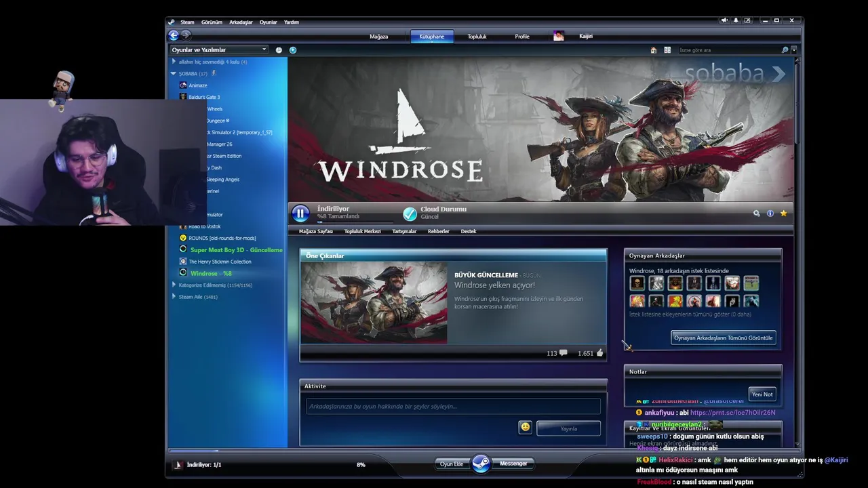This screenshot has width=868, height=488.
Task: Open the notifications bell icon
Action: (x=736, y=20)
